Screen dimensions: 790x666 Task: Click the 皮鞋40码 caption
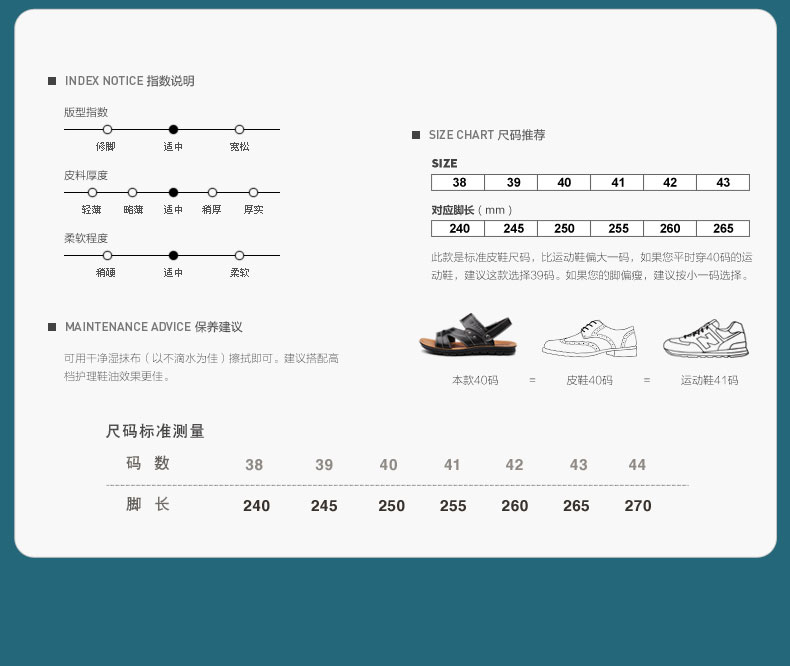click(x=589, y=380)
